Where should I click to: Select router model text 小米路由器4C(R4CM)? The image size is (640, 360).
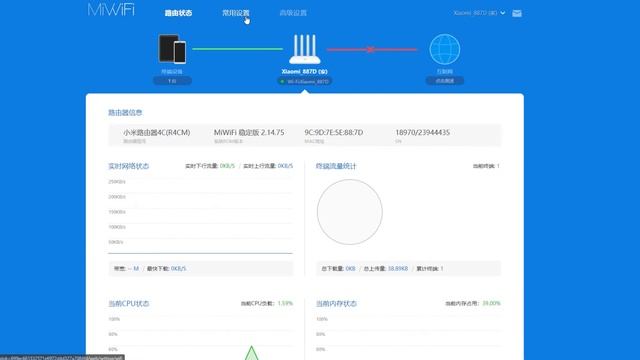pyautogui.click(x=157, y=133)
